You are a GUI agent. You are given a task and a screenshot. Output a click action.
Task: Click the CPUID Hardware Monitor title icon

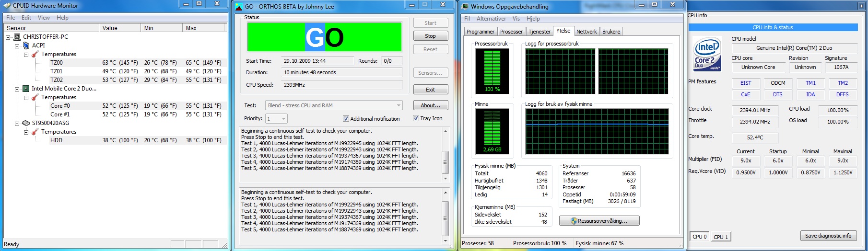pos(8,6)
